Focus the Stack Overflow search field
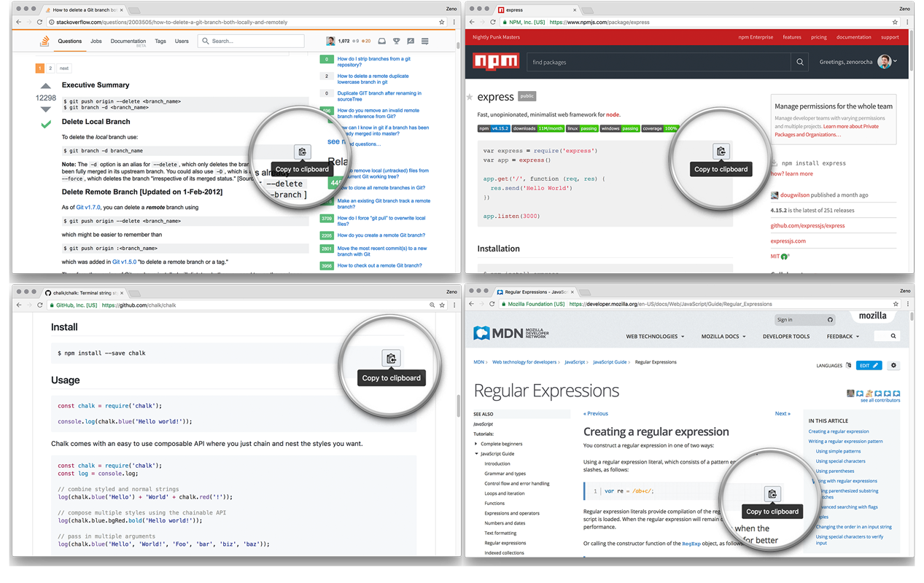This screenshot has height=583, width=924. point(251,42)
